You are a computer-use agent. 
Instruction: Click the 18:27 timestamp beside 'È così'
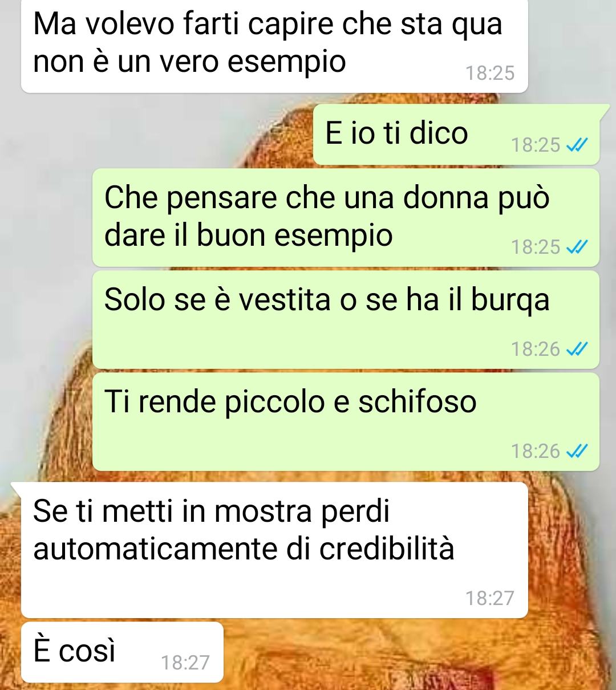click(185, 663)
